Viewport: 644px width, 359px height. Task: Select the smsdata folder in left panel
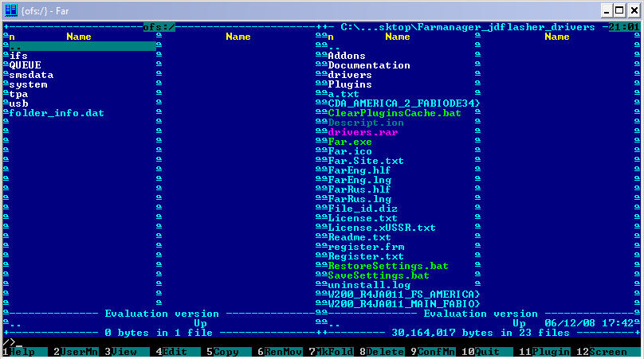tap(28, 75)
